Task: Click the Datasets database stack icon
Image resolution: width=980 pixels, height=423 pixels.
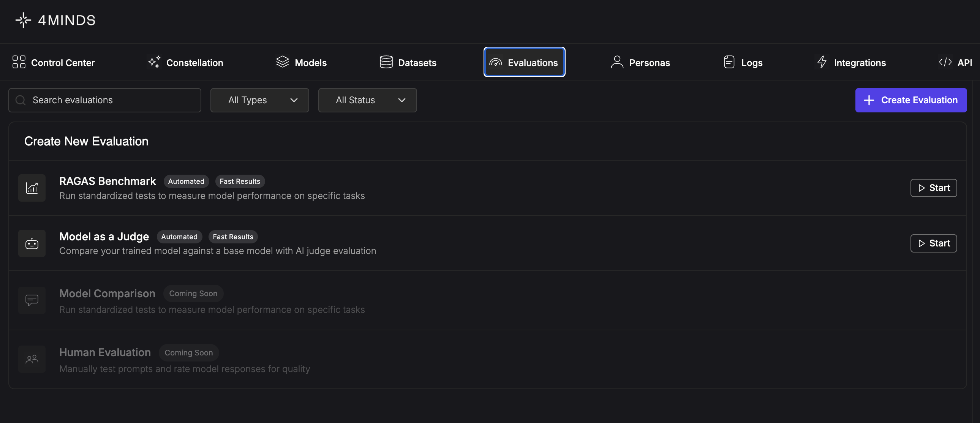Action: 386,62
